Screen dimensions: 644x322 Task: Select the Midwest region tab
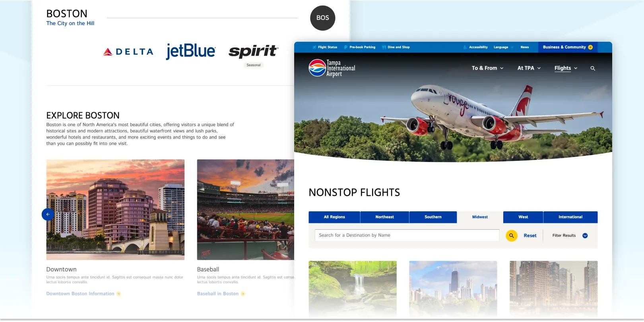tap(480, 217)
